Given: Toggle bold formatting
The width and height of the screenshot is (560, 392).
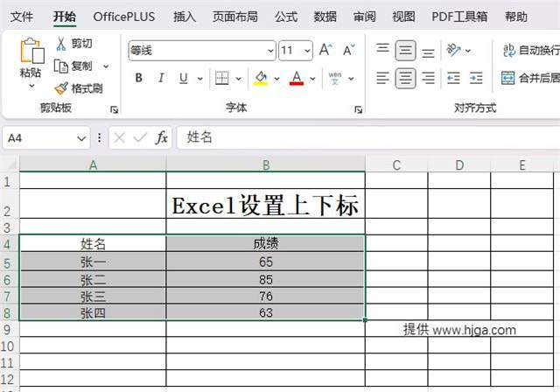Looking at the screenshot, I should click(138, 78).
